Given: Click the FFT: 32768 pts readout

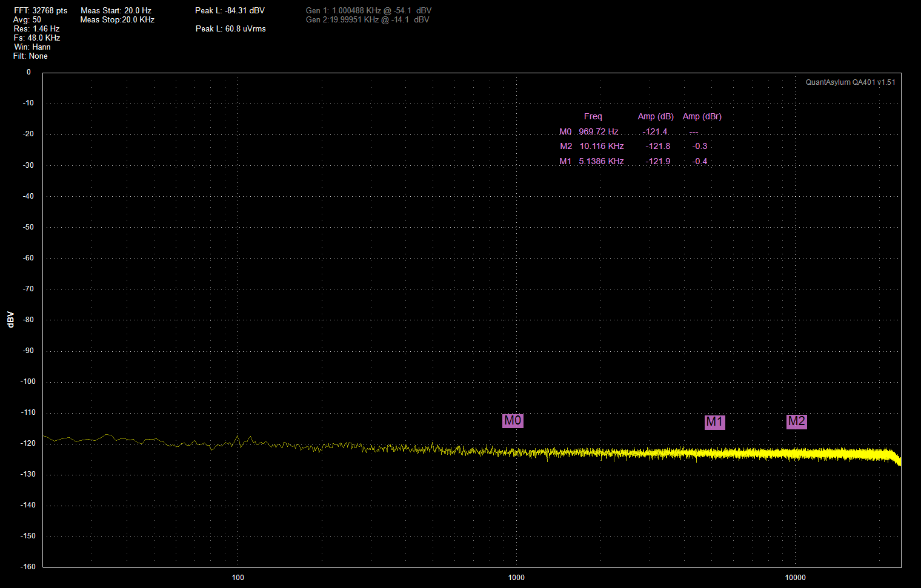Looking at the screenshot, I should pyautogui.click(x=41, y=11).
